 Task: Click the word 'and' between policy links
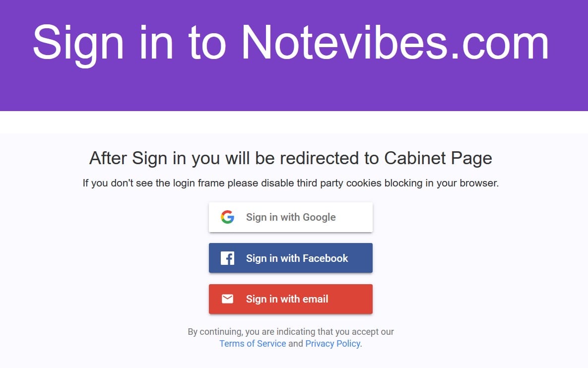click(x=296, y=344)
